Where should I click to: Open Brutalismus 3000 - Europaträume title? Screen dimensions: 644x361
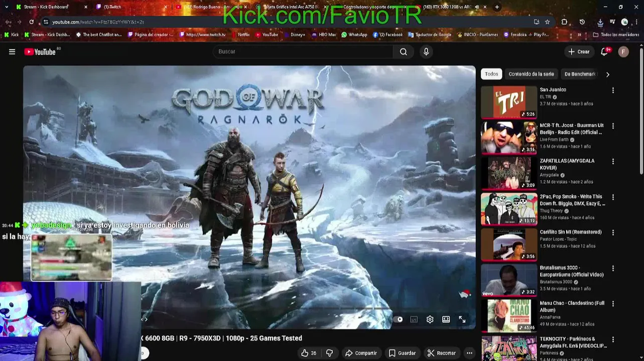(x=571, y=271)
